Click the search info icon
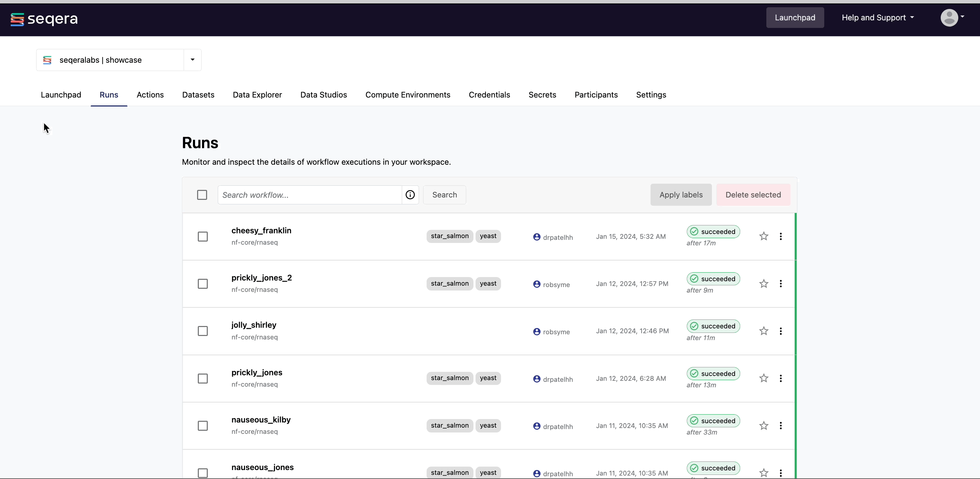The image size is (980, 479). click(410, 195)
